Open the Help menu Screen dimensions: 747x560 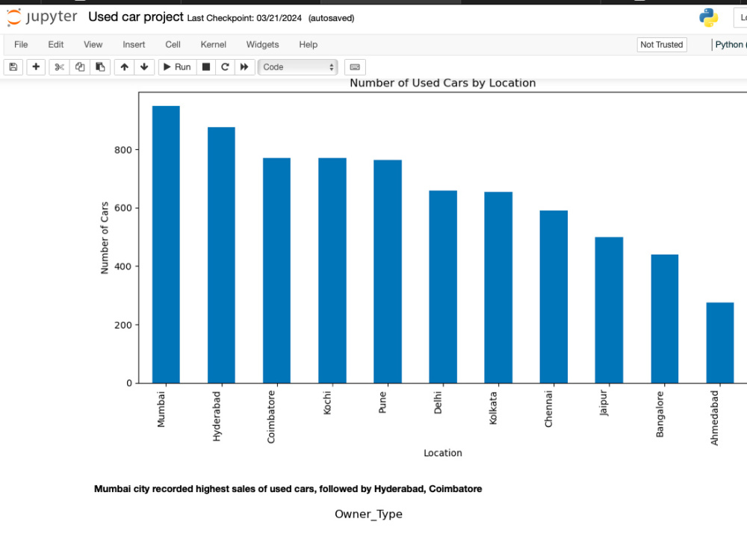point(309,44)
